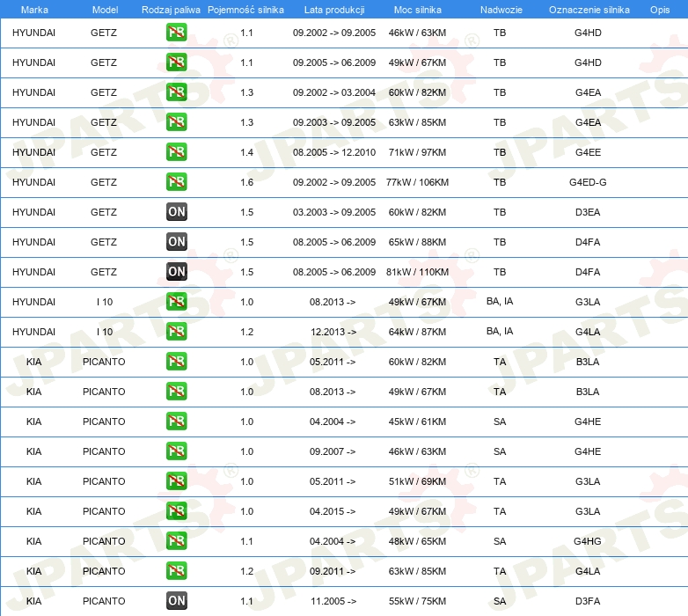Click the date range 03.2003 -> 09.2005
The width and height of the screenshot is (688, 616).
tap(334, 212)
